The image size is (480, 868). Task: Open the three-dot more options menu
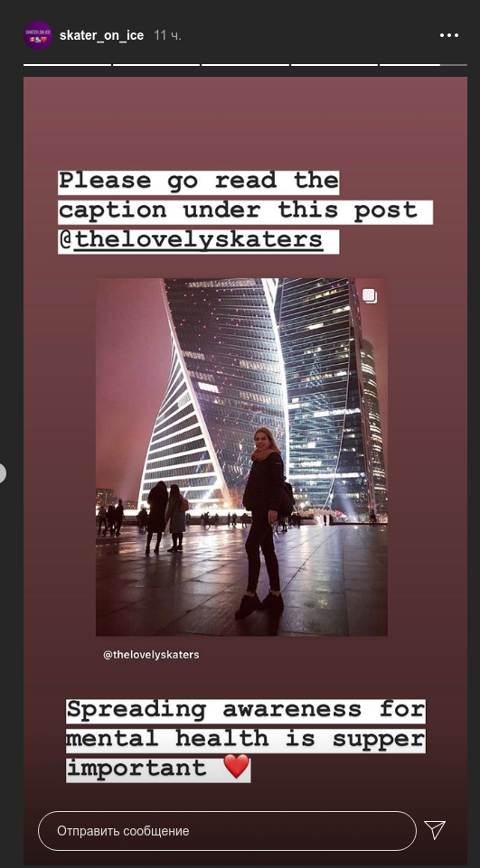(449, 35)
